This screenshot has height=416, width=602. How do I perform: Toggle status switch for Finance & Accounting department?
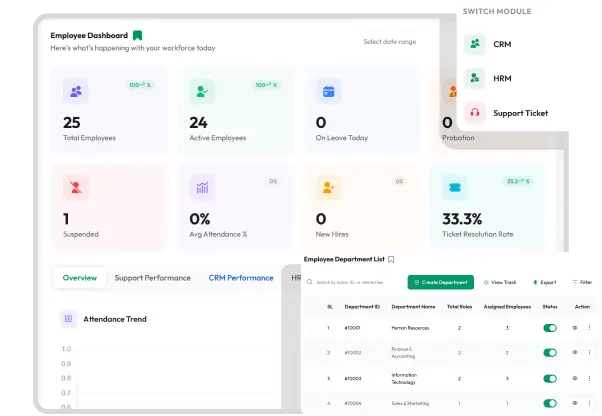pos(550,353)
